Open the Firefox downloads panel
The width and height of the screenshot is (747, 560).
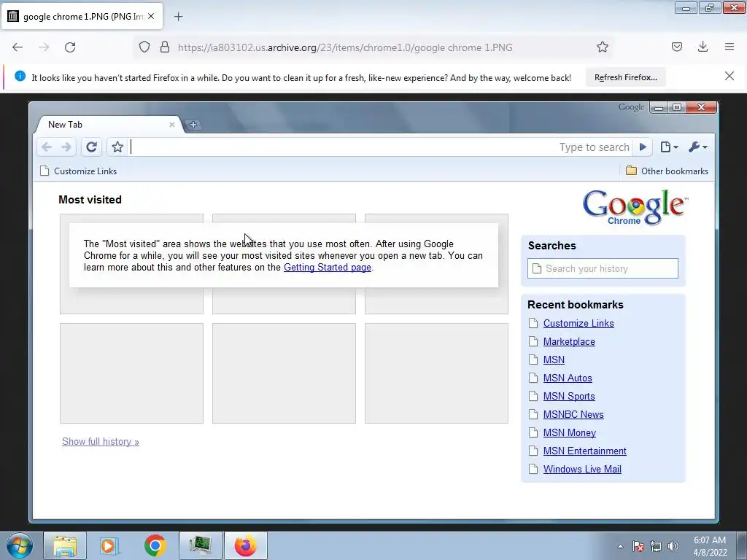(703, 47)
